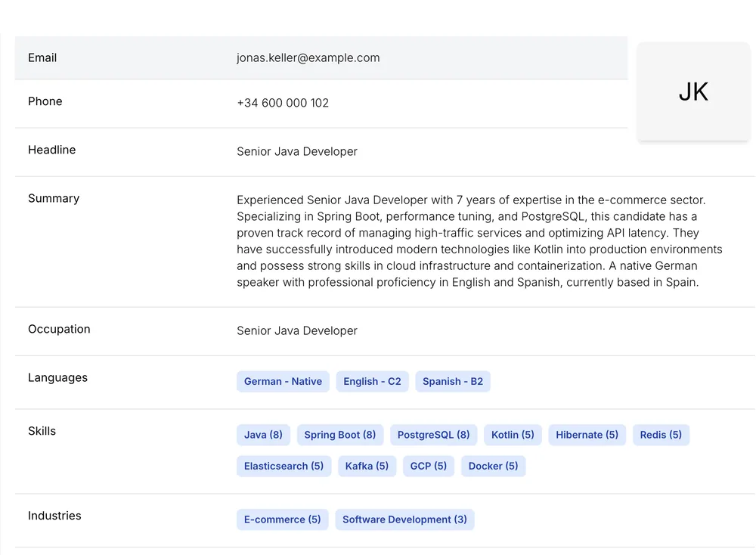Click the phone number +34 600 000 102
The width and height of the screenshot is (756, 555).
click(283, 103)
